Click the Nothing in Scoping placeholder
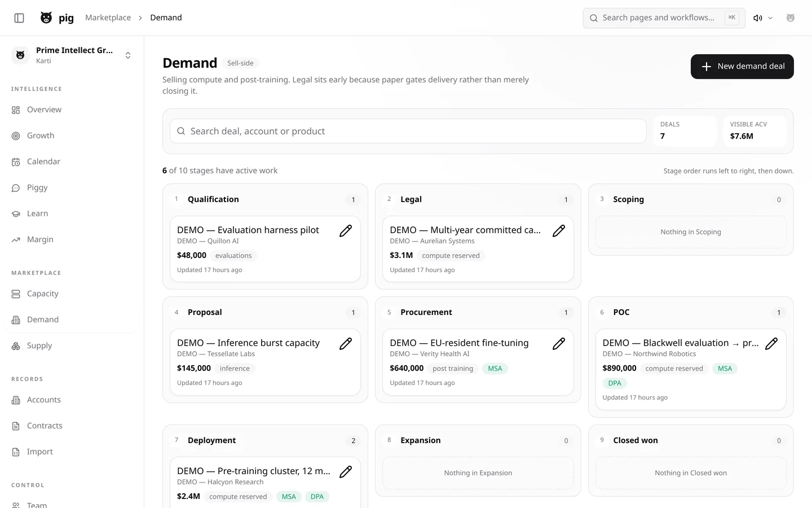Screen dimensions: 812x508 (691, 232)
